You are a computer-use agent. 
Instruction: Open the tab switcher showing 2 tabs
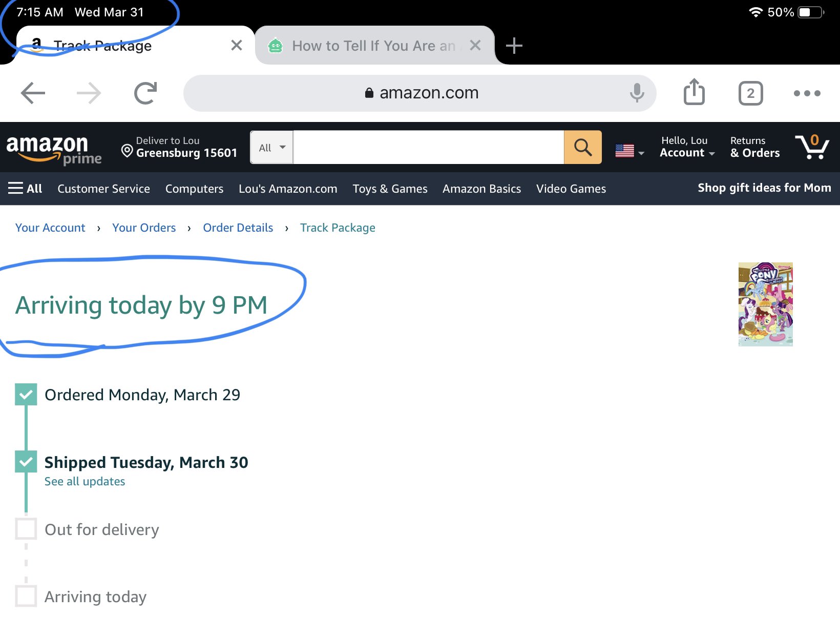click(750, 93)
